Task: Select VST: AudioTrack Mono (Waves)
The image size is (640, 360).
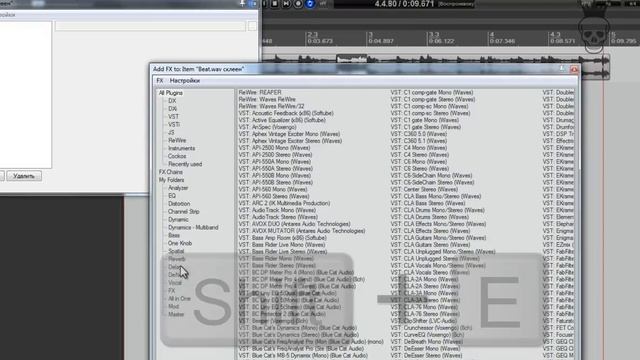Action: [277, 210]
